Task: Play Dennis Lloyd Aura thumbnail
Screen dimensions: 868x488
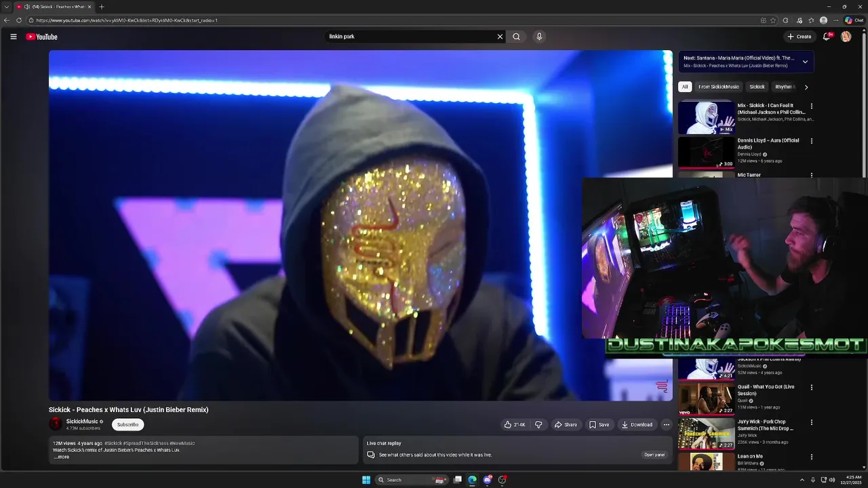Action: click(x=706, y=152)
